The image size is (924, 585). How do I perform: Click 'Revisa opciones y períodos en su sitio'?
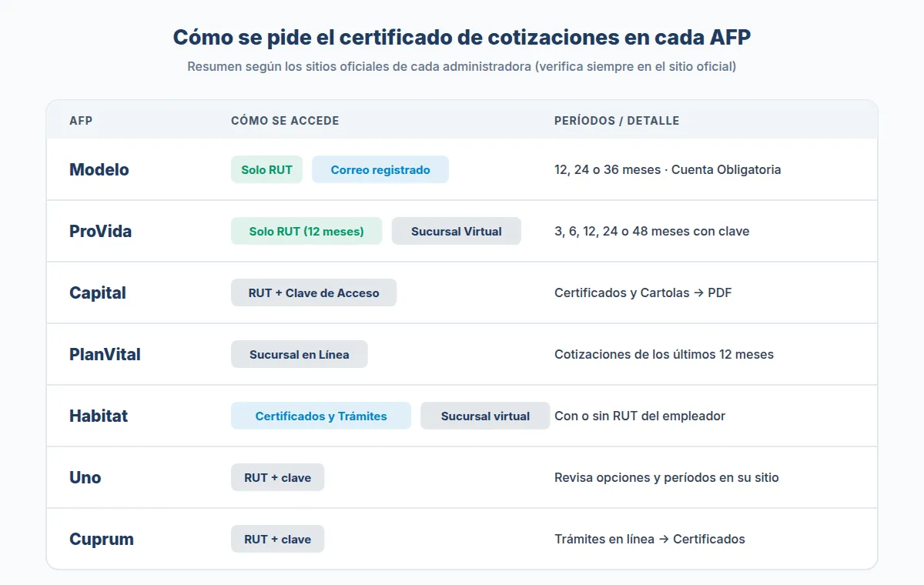(x=667, y=477)
